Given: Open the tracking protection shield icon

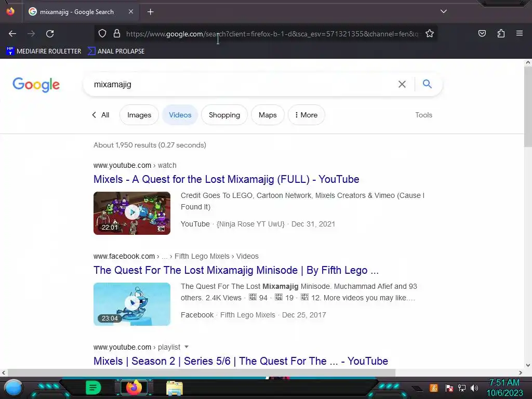Looking at the screenshot, I should coord(102,34).
